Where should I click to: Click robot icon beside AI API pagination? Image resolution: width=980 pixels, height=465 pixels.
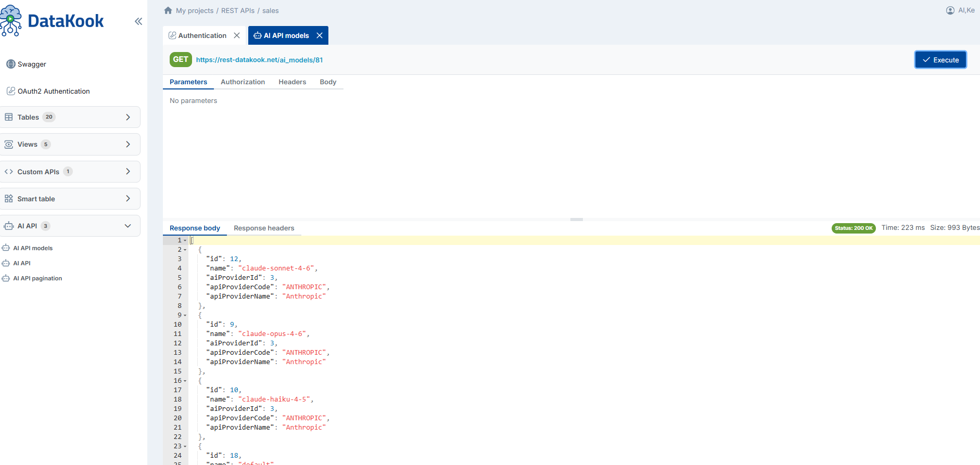(6, 278)
